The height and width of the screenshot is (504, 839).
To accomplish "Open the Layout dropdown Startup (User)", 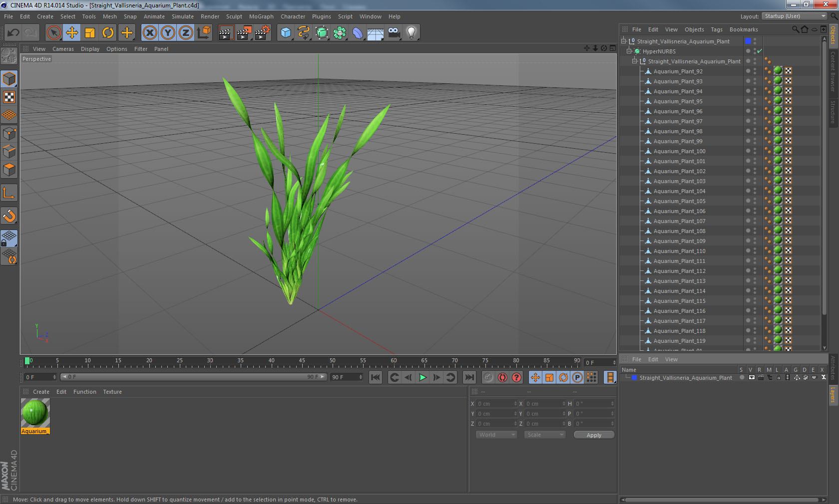I will pos(795,16).
